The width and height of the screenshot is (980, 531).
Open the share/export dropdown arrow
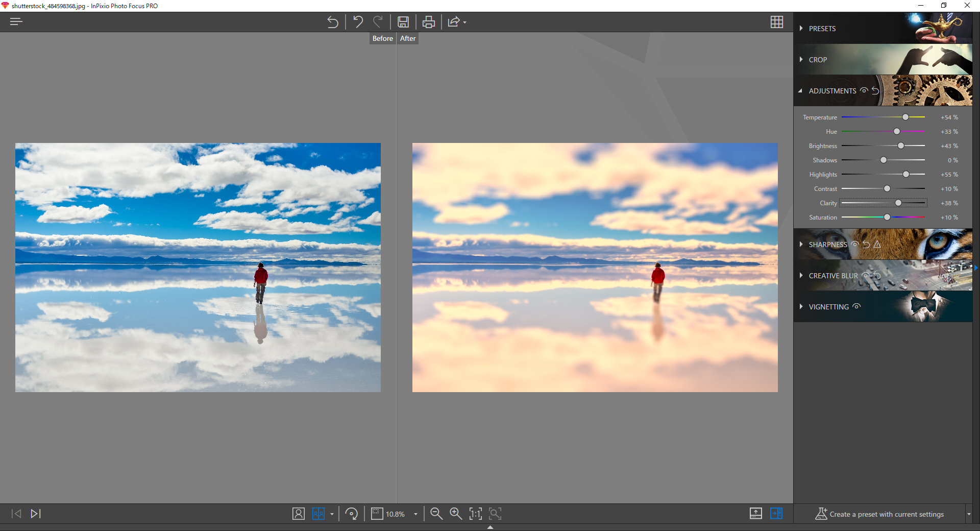pos(465,22)
